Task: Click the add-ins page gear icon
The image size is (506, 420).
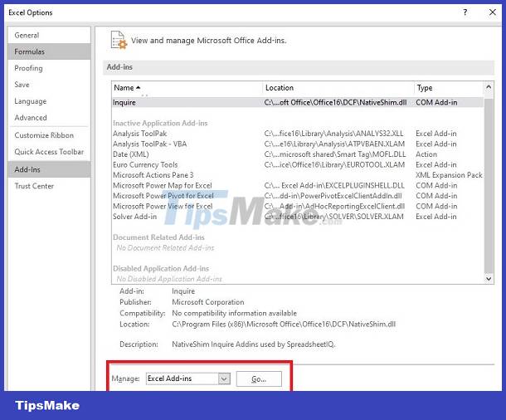Action: coord(119,40)
